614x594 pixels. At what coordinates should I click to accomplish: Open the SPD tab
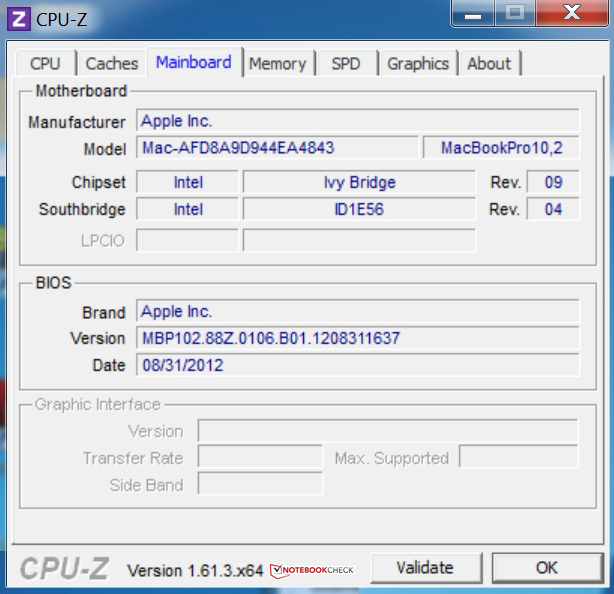coord(346,63)
